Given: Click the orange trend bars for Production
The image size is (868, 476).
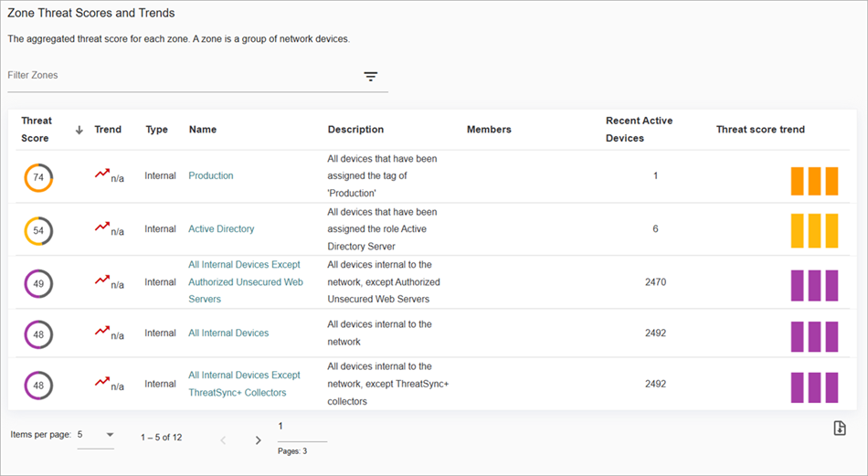Looking at the screenshot, I should tap(814, 181).
